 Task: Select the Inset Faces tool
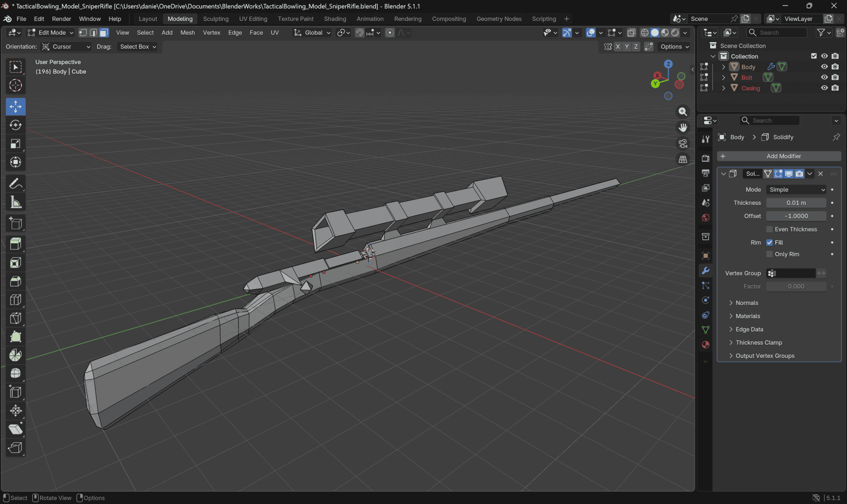click(16, 263)
